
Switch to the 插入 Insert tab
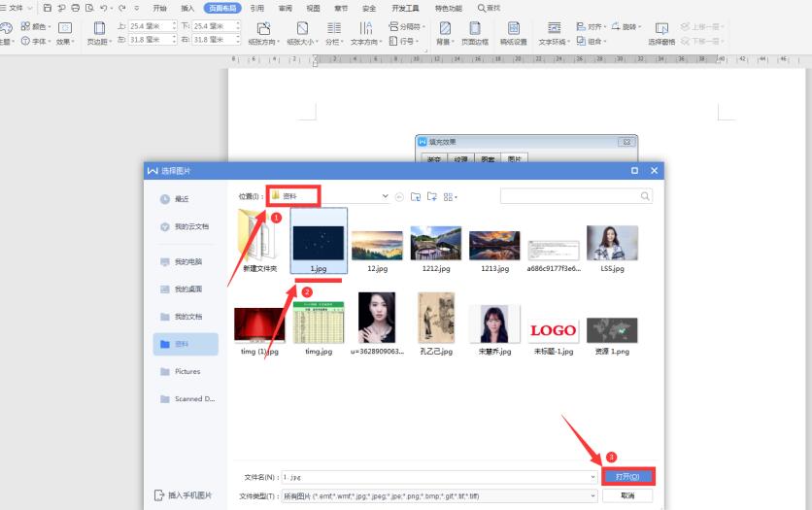tap(187, 9)
